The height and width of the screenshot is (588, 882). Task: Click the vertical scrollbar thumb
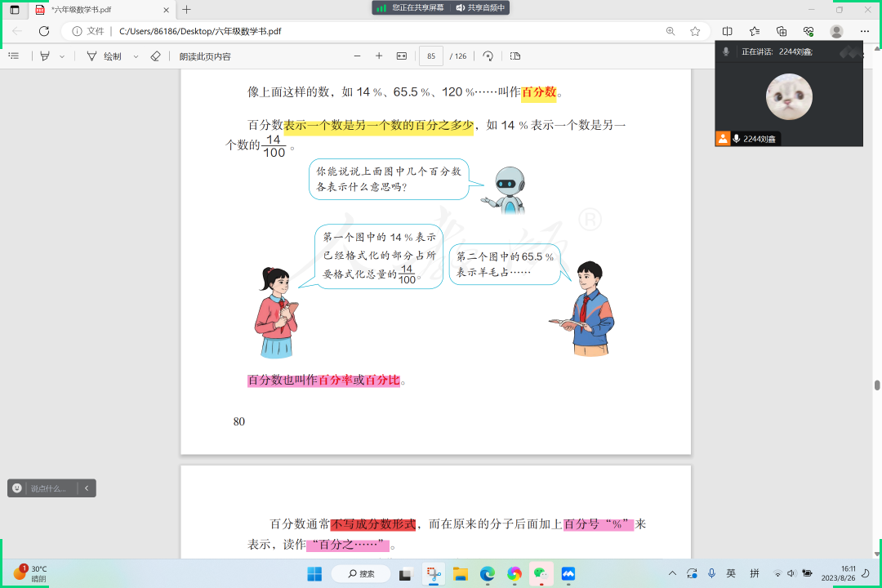point(877,385)
